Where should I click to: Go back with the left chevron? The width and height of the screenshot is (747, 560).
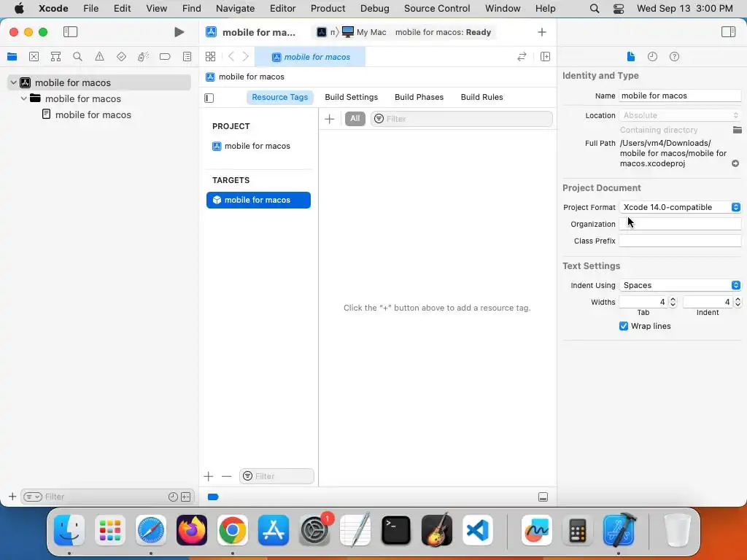pyautogui.click(x=231, y=57)
